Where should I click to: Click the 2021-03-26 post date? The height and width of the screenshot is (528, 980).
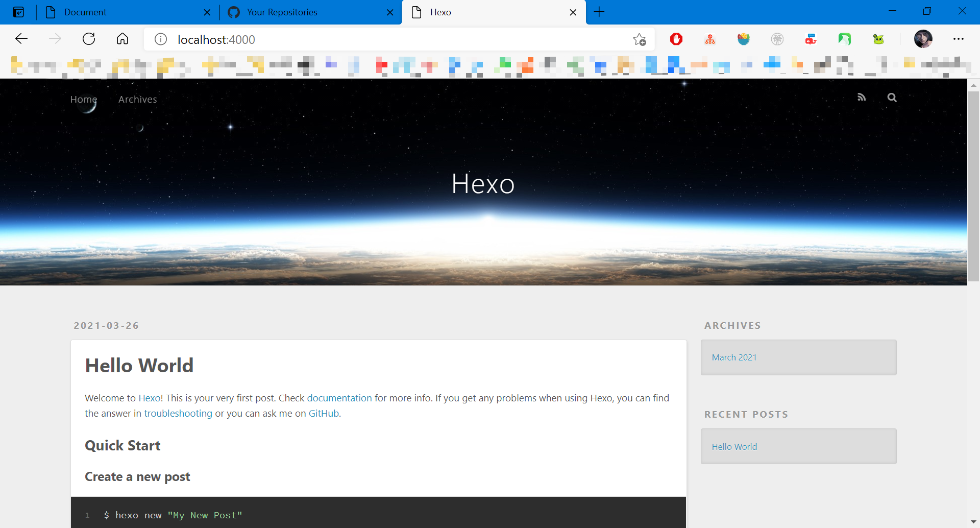coord(106,325)
